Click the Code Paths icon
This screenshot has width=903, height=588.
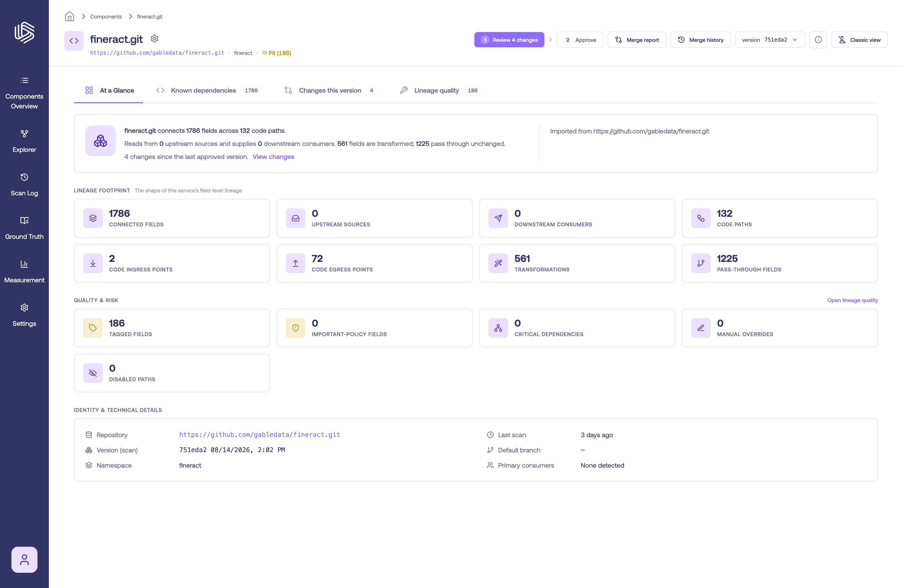701,218
